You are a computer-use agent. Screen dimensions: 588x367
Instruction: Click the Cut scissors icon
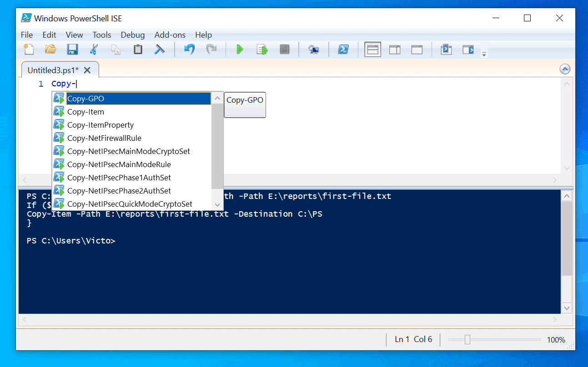tap(94, 49)
